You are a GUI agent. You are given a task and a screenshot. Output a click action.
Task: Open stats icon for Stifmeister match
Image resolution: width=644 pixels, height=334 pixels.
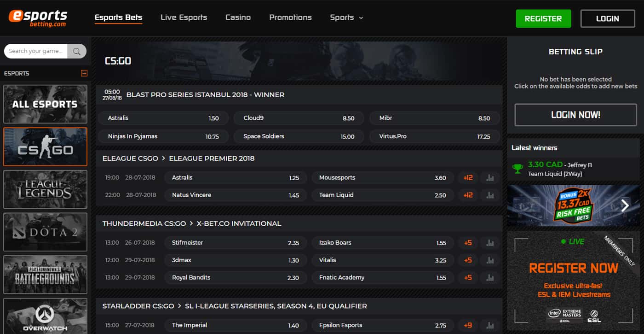pos(490,243)
